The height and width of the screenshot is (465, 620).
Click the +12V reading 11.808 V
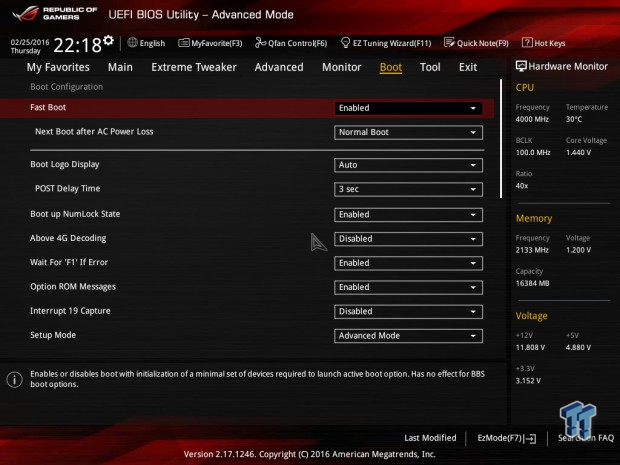[x=530, y=347]
